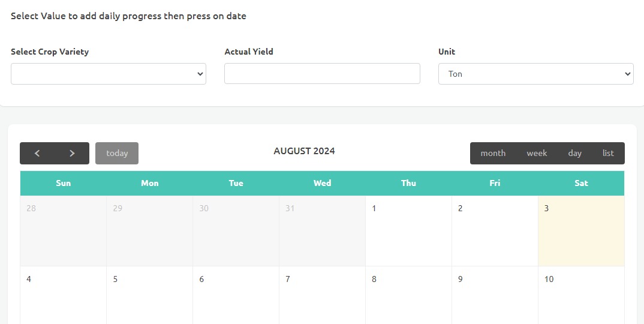Open the Select Crop Variety dropdown

pyautogui.click(x=109, y=74)
